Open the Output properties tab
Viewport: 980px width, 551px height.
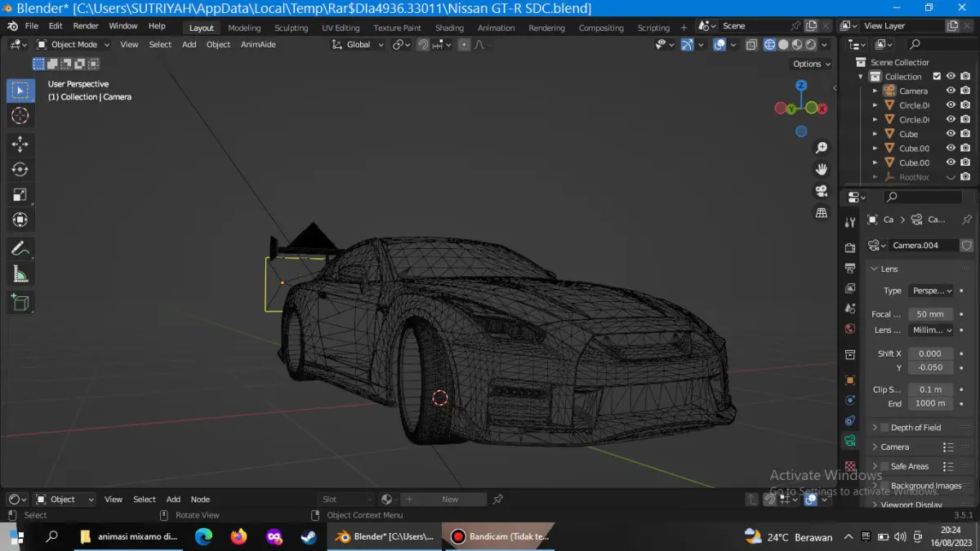pos(850,268)
